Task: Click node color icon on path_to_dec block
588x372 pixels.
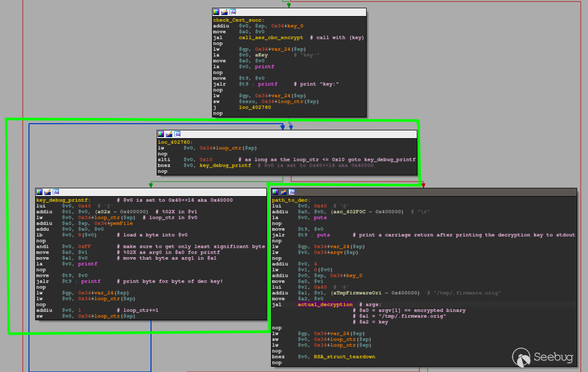Action: click(x=276, y=192)
